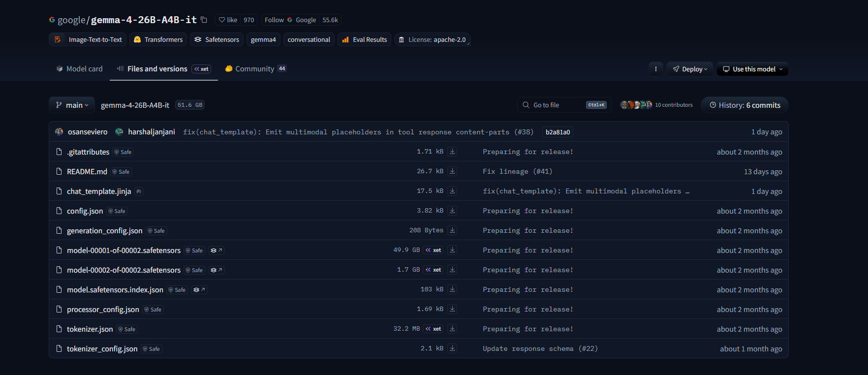Screen dimensions: 868x375
Task: Open the Community tab
Action: tap(255, 69)
